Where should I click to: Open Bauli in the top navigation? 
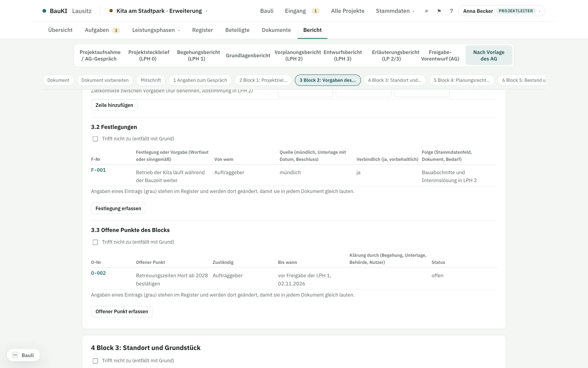[267, 11]
